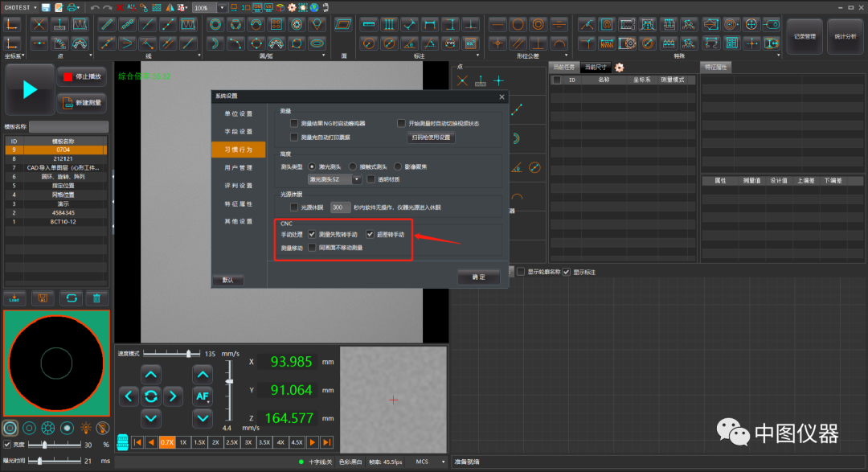Move stage right with right arrow
Screen dimensions: 868x472
point(173,396)
